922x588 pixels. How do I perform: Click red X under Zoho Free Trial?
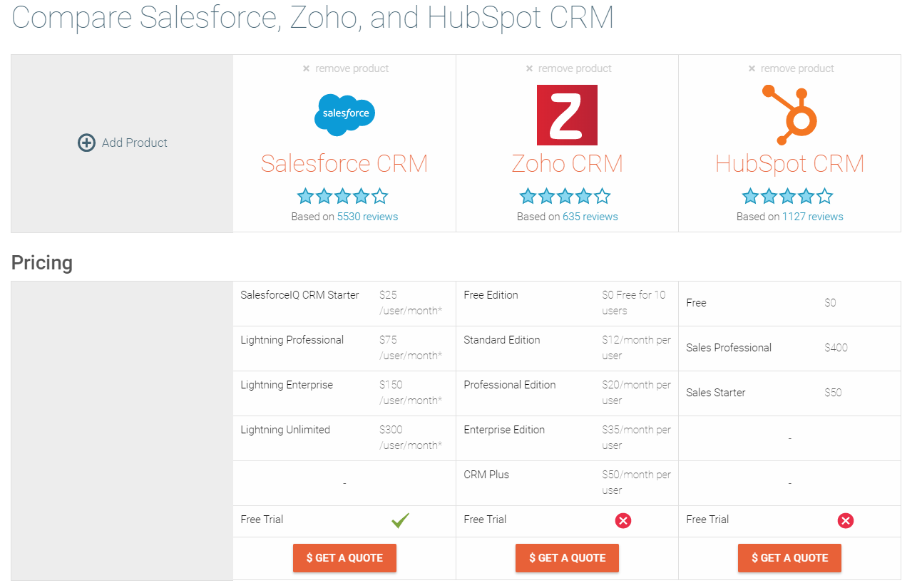623,521
